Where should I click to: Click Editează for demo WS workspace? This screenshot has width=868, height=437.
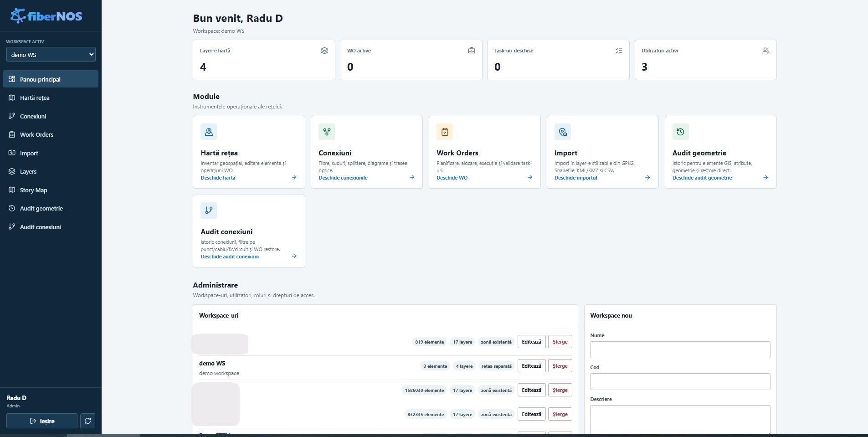point(532,366)
